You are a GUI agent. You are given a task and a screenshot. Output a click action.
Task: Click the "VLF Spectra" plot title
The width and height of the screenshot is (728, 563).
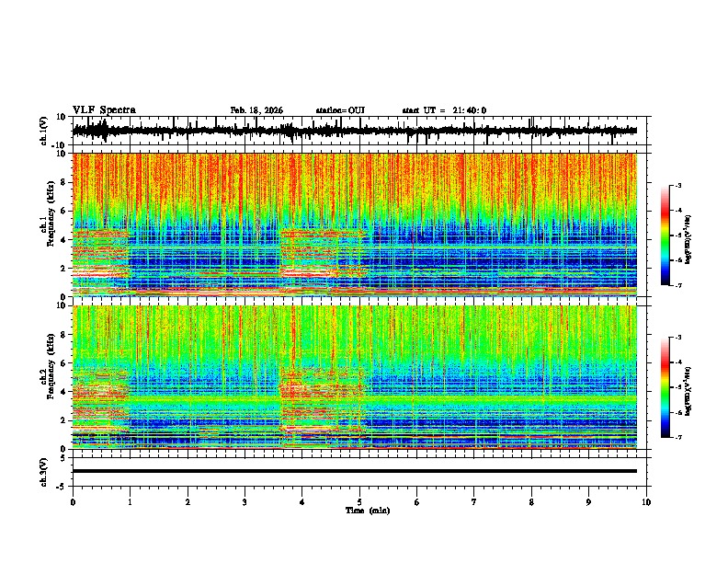point(104,110)
